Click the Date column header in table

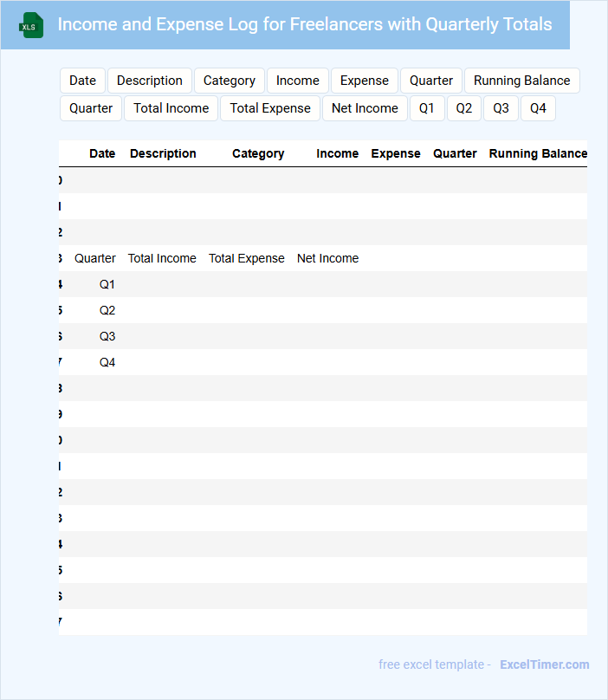[102, 153]
